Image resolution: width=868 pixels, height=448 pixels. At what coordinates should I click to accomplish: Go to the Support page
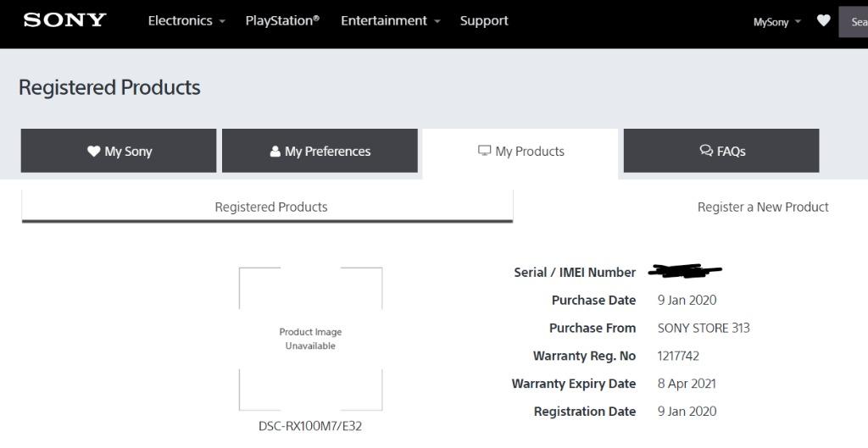click(x=484, y=21)
